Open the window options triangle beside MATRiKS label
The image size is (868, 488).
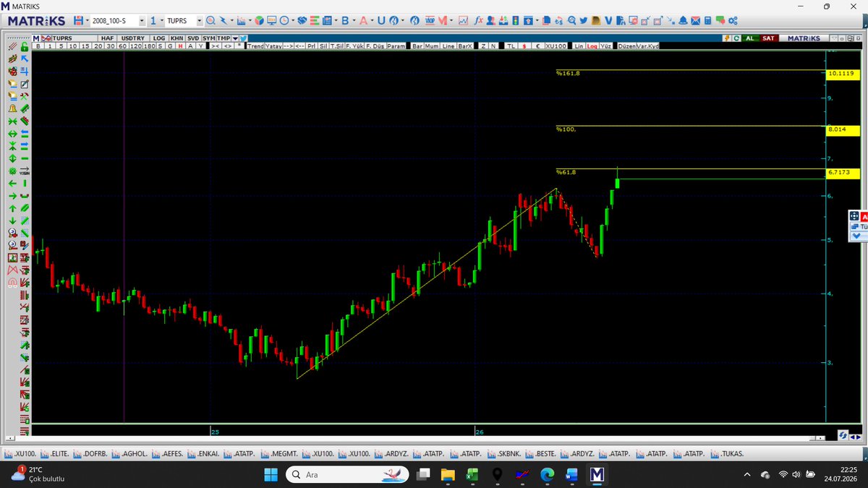[x=833, y=38]
